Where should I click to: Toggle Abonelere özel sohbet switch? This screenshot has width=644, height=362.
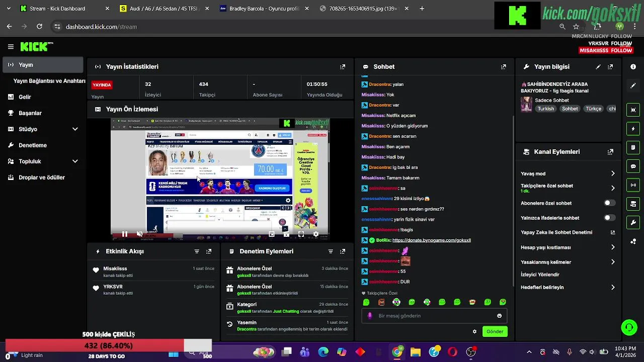(609, 203)
